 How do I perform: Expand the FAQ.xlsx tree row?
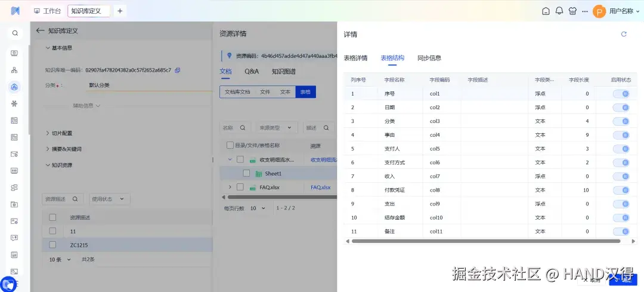pyautogui.click(x=230, y=188)
